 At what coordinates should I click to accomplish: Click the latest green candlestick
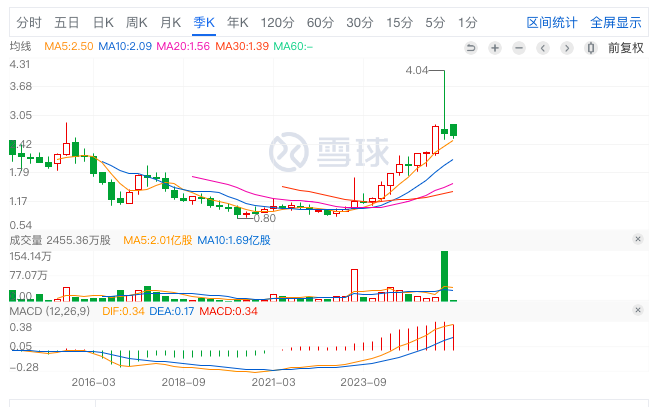click(x=453, y=130)
